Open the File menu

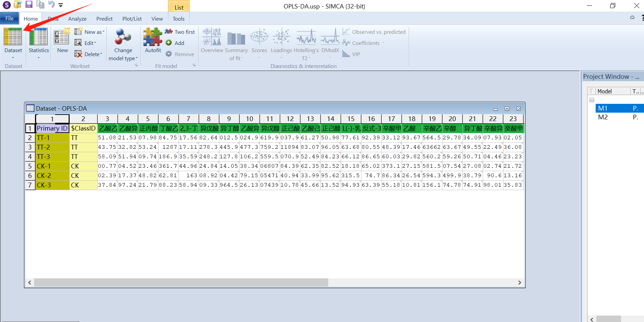click(9, 19)
